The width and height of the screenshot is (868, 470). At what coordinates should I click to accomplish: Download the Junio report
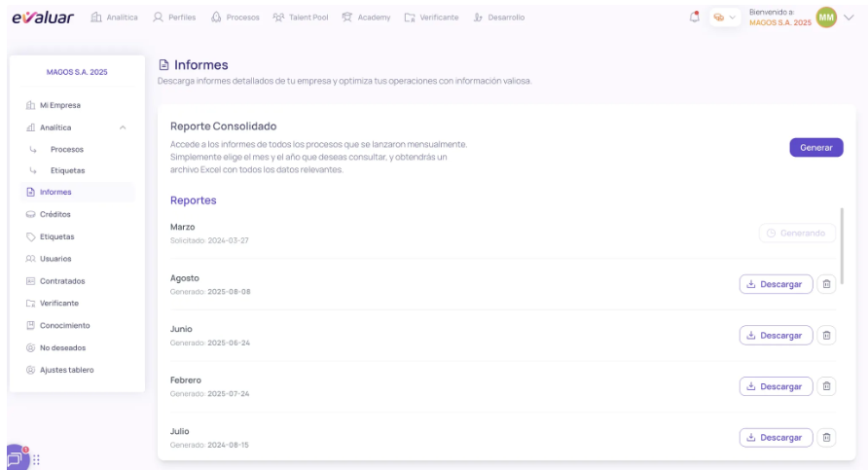click(776, 335)
